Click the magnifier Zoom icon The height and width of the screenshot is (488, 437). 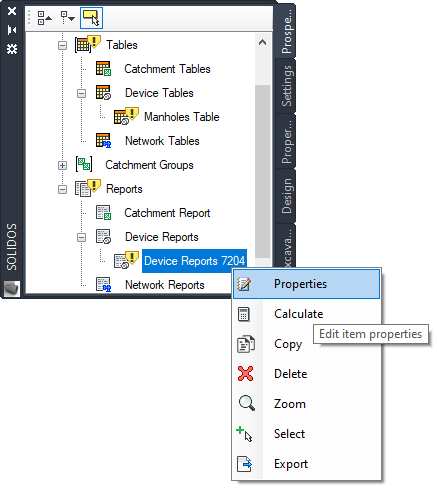pos(247,403)
